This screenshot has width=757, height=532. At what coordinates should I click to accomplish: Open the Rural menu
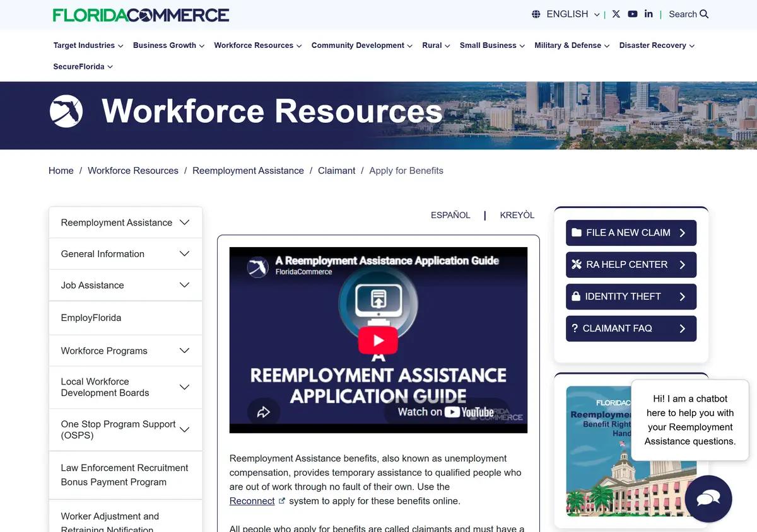click(x=436, y=45)
